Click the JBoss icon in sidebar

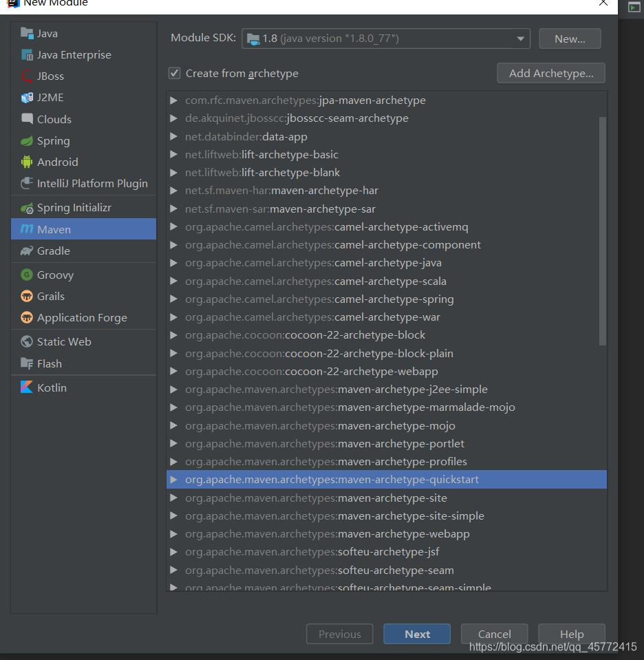[27, 76]
